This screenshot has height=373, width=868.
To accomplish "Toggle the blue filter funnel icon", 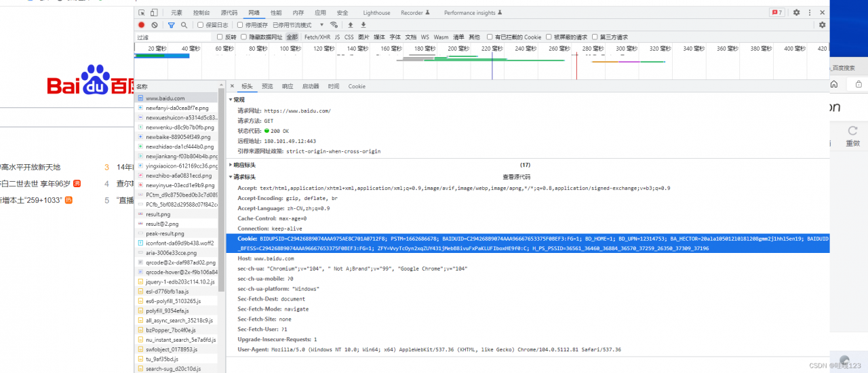I will coord(171,25).
